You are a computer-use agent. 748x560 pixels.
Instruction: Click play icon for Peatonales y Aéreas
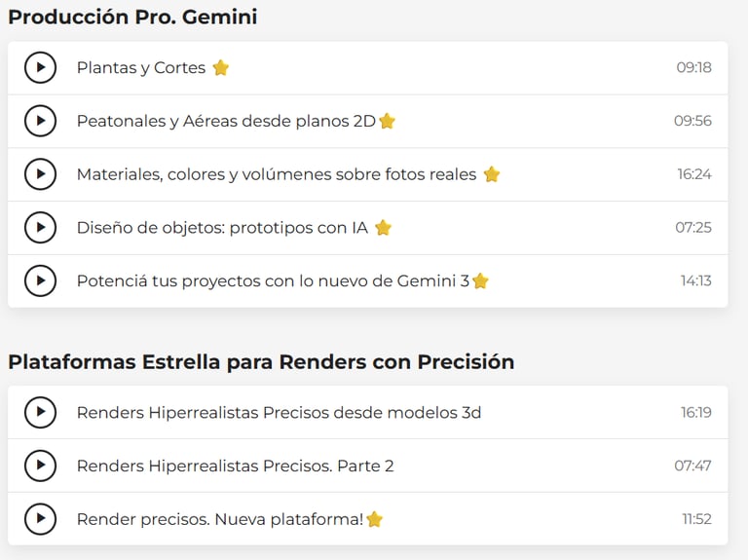coord(40,121)
